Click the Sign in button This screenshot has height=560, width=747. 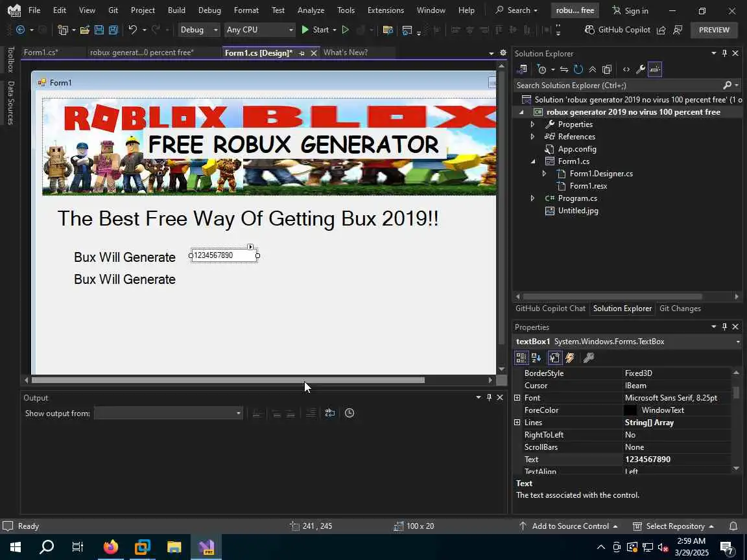pyautogui.click(x=630, y=10)
